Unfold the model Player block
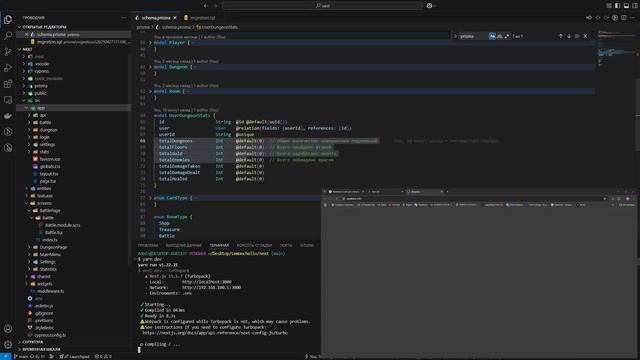Screen dimensions: 640x360 150,42
